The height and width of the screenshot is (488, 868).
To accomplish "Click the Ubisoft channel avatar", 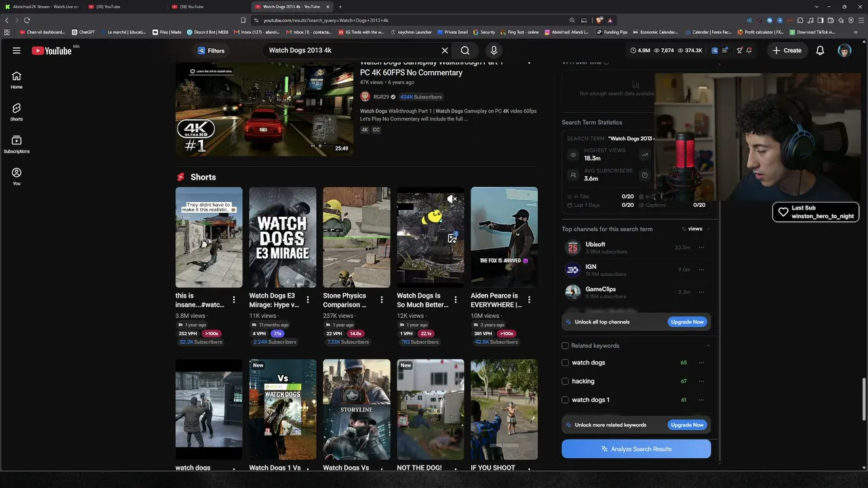I will coord(573,248).
